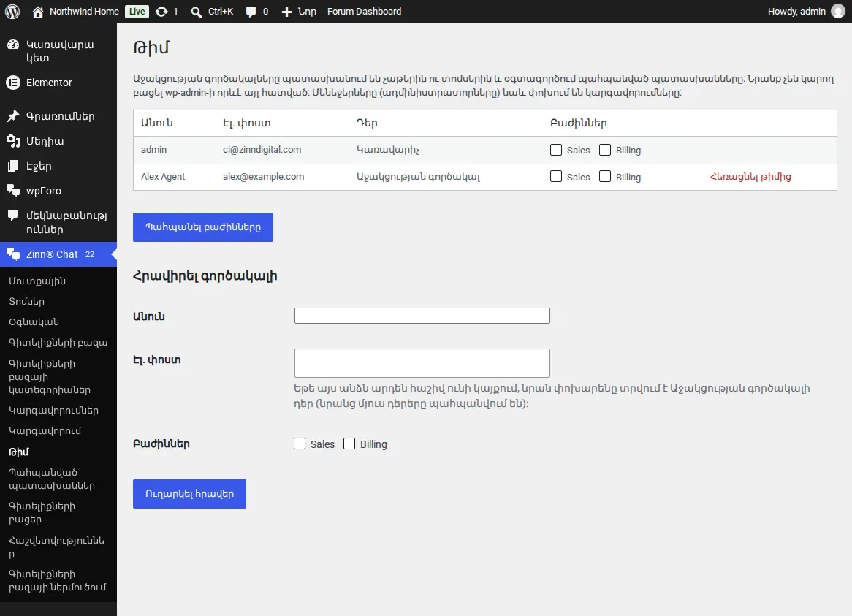Image resolution: width=852 pixels, height=616 pixels.
Task: Check Sales for the admin row
Action: point(556,150)
